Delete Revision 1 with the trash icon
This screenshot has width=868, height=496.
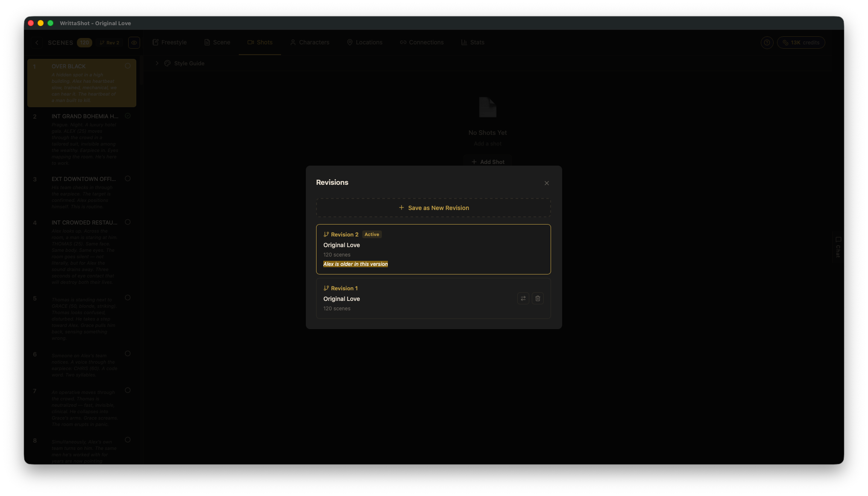[x=537, y=298]
